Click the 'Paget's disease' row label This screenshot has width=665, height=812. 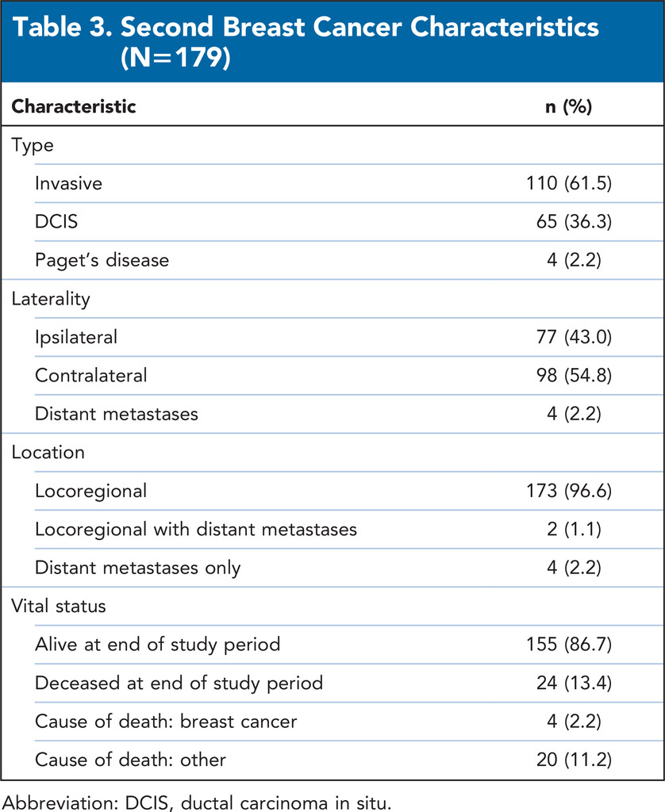pos(102,260)
